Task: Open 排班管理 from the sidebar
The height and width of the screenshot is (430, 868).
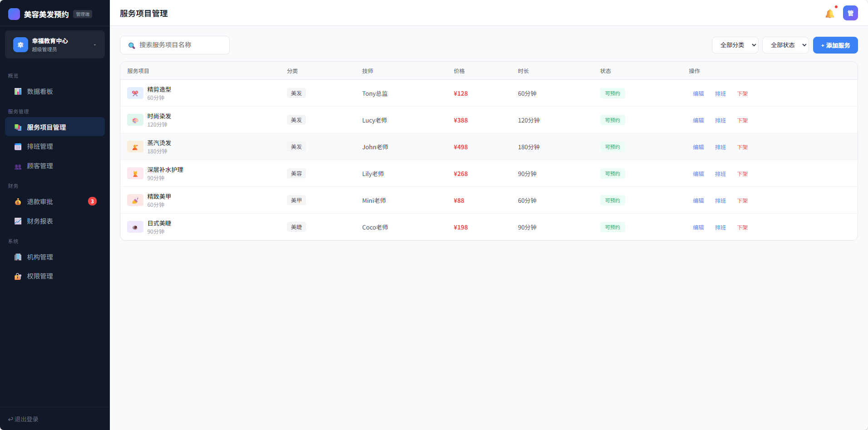Action: pos(40,147)
